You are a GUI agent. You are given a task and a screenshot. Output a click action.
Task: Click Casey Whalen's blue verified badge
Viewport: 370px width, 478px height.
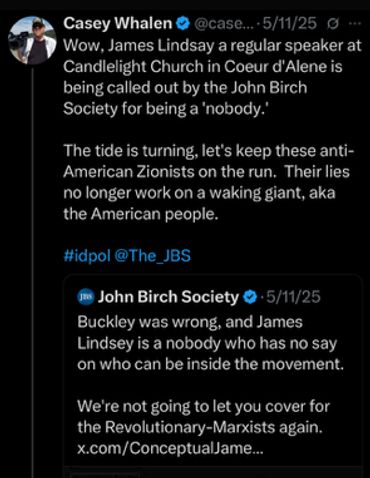[183, 24]
